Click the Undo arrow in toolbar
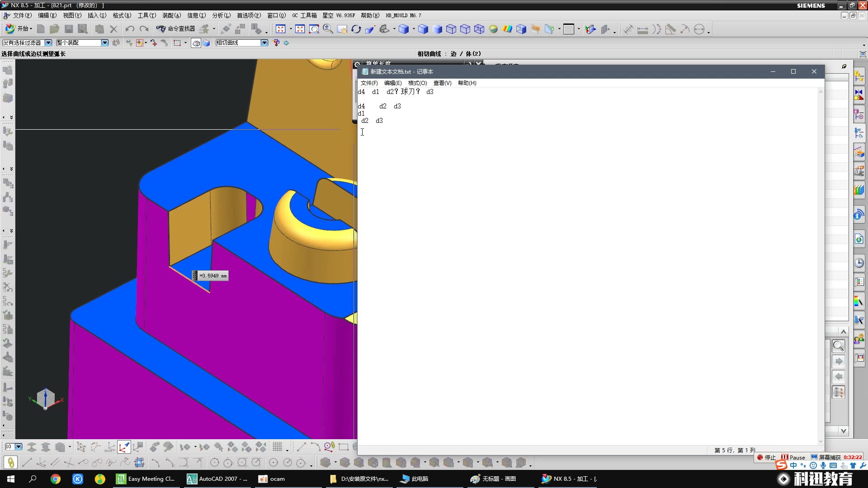 130,29
